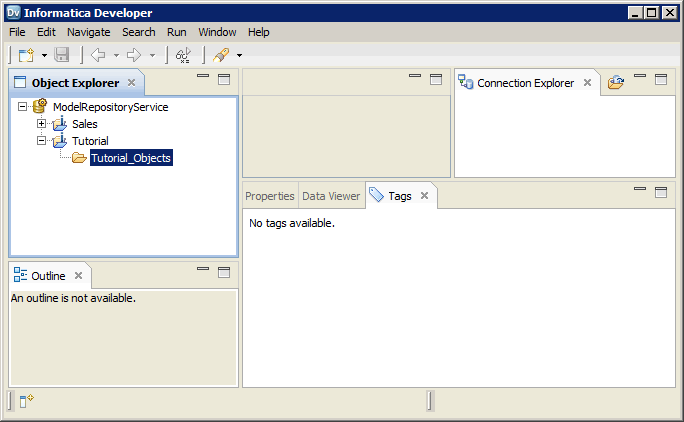Click the New object toolbar icon
The image size is (684, 422).
pos(26,55)
